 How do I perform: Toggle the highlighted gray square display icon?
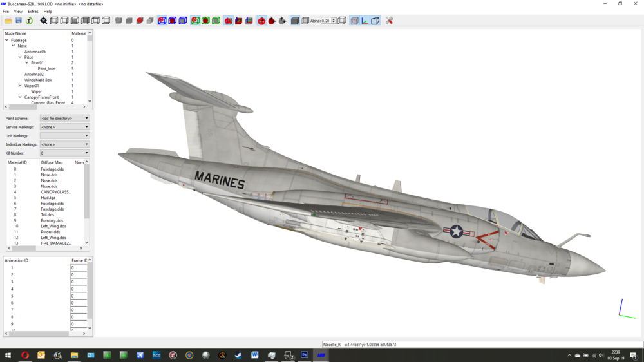[354, 21]
